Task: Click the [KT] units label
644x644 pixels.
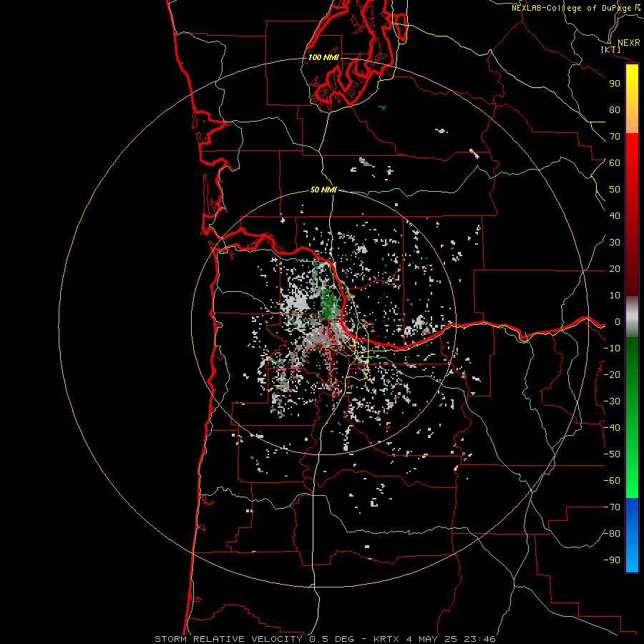Action: point(611,49)
